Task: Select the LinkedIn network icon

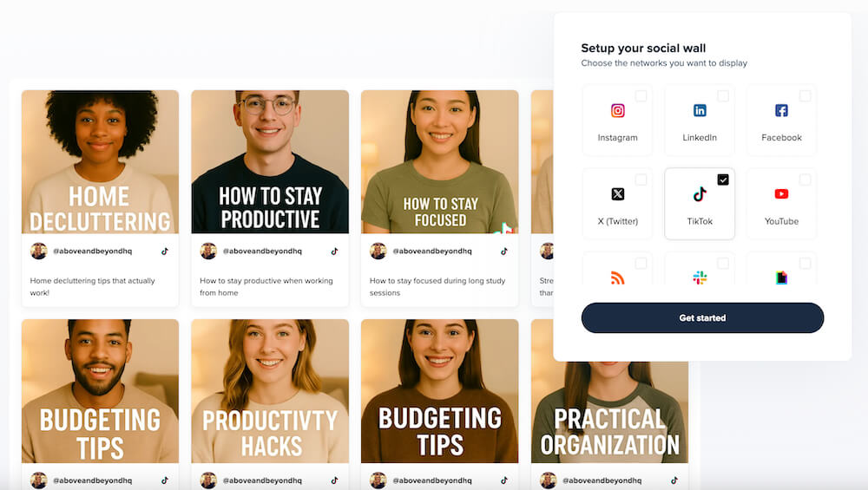Action: point(700,111)
